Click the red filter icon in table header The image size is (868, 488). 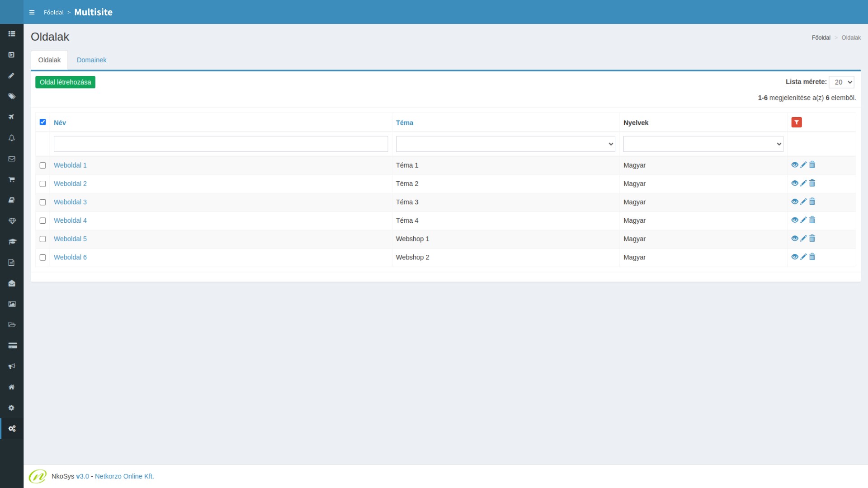(796, 122)
